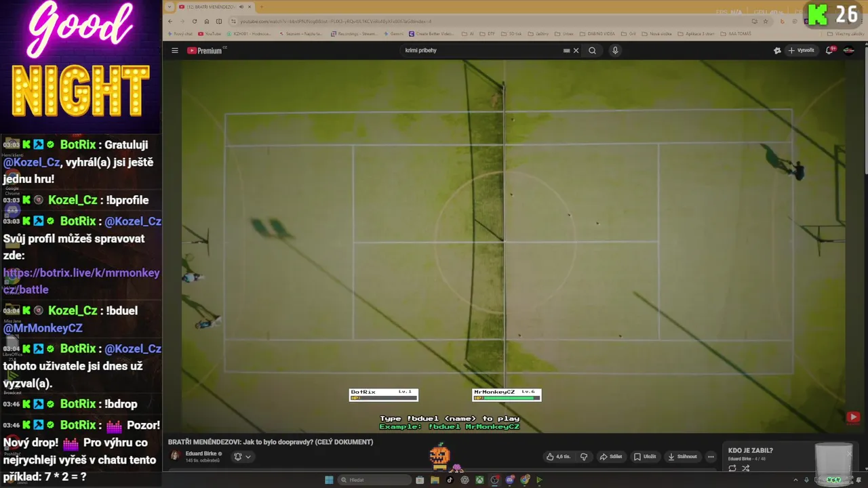Click the browser home button
Screen dimensions: 868x488
click(x=207, y=21)
